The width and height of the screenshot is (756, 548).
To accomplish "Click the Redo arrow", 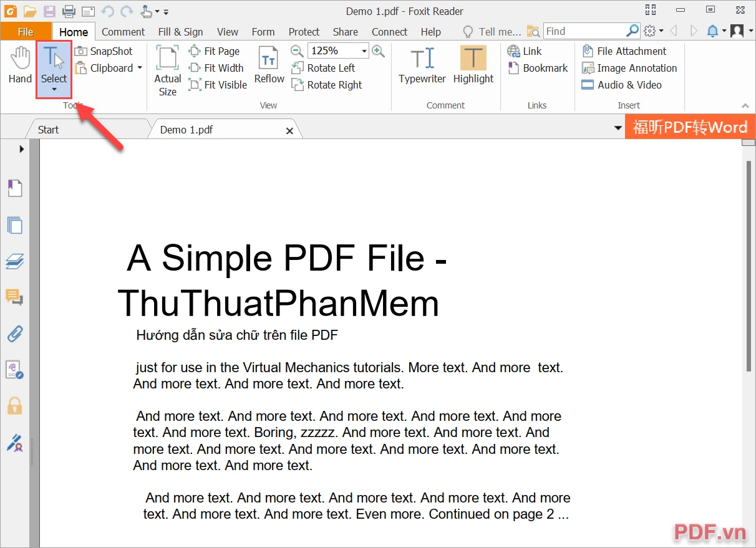I will coord(127,11).
